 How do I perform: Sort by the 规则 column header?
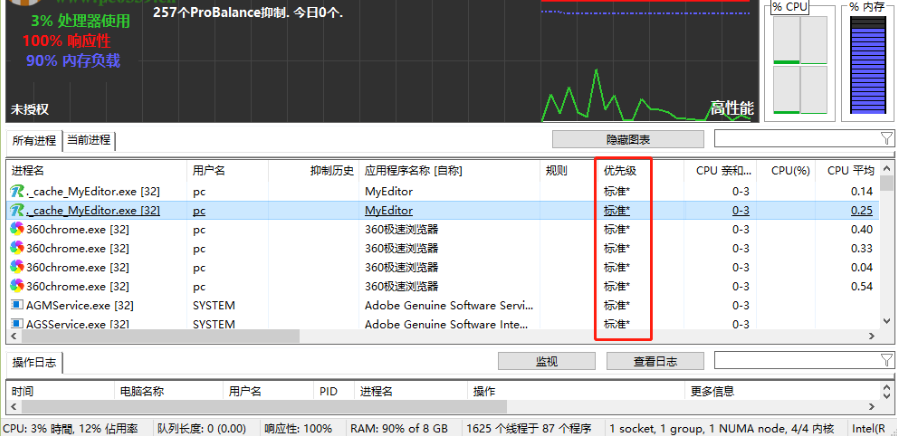coord(568,171)
